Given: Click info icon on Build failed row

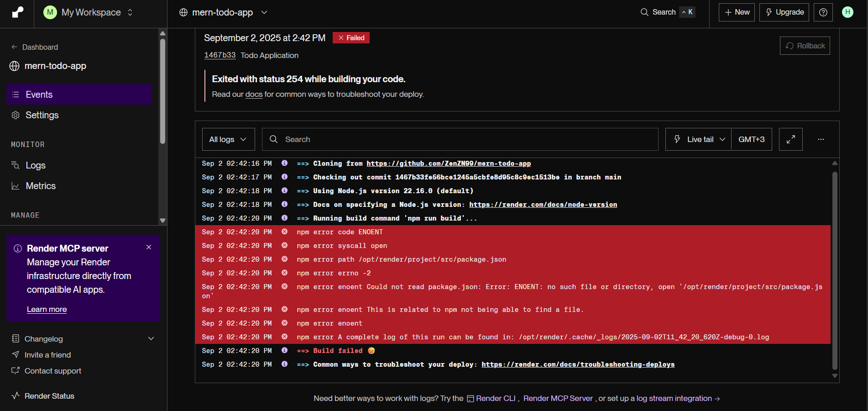Looking at the screenshot, I should (x=284, y=350).
